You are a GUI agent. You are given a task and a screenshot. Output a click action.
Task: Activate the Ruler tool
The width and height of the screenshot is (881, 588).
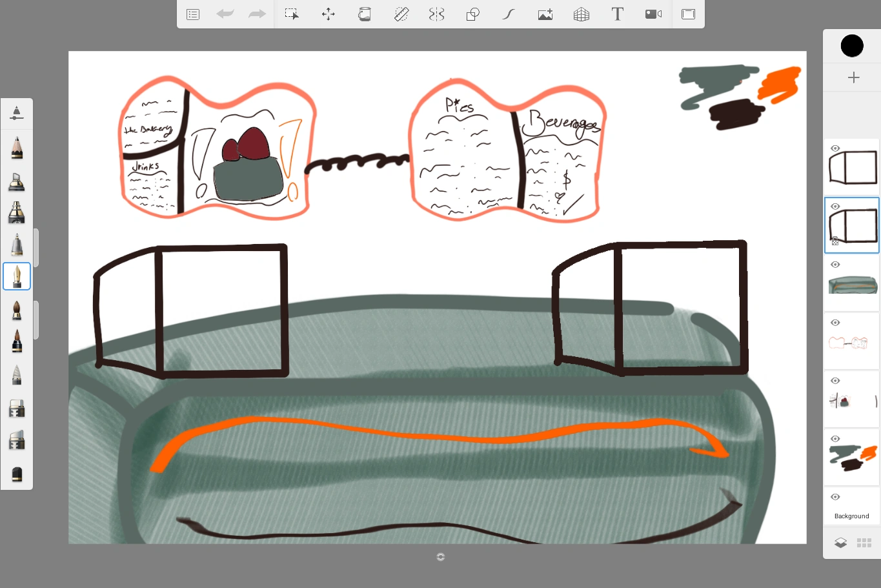401,14
